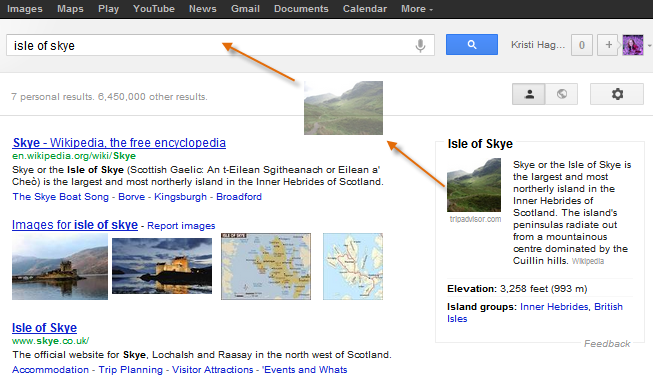Image resolution: width=653 pixels, height=379 pixels.
Task: Go to Gmail in the top bar
Action: pyautogui.click(x=245, y=9)
